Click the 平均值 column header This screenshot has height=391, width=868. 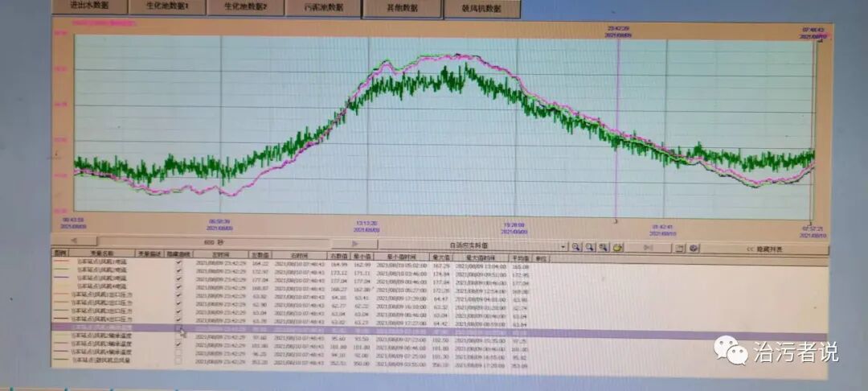tap(521, 258)
